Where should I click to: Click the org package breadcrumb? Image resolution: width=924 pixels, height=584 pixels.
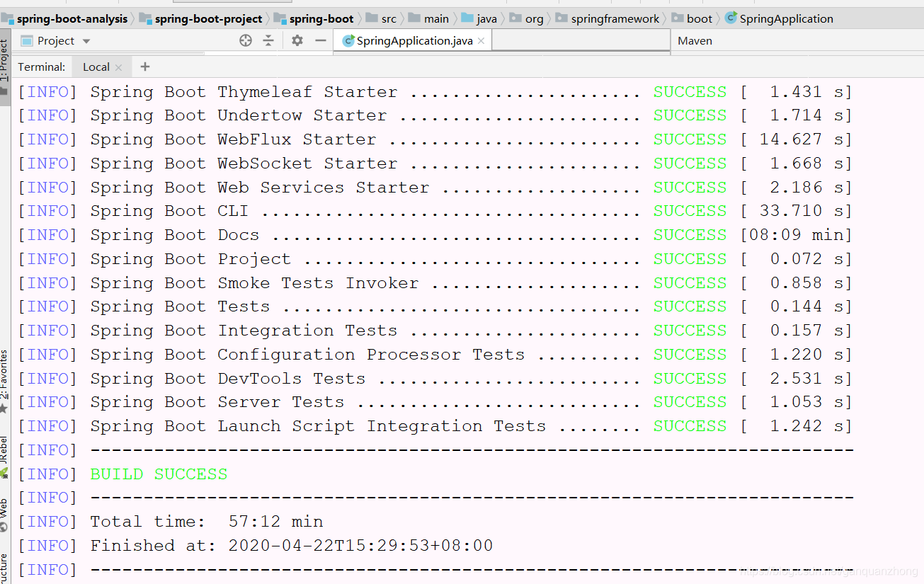click(x=526, y=19)
